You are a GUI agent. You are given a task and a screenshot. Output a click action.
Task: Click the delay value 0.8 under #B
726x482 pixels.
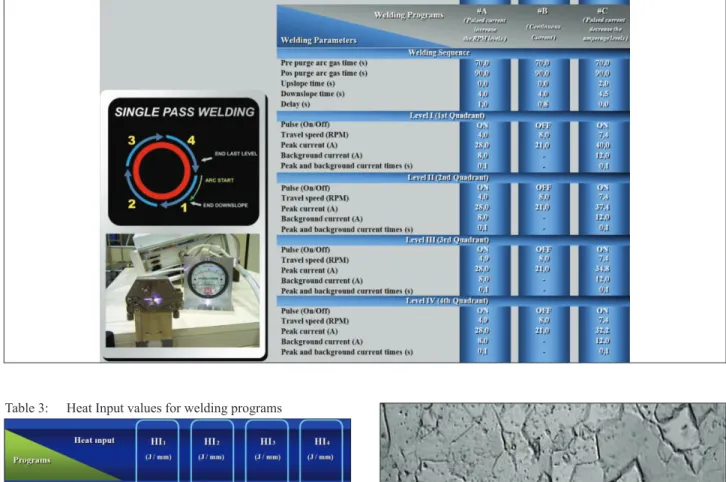[x=543, y=104]
